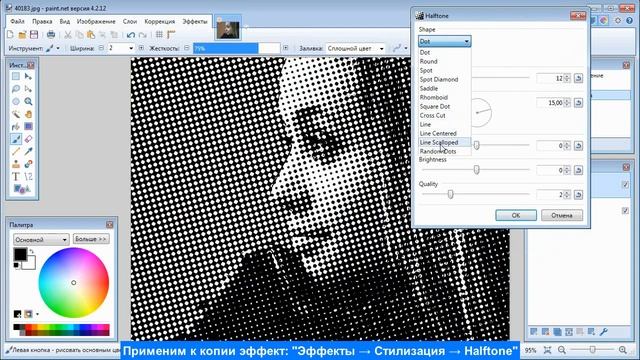Swap primary and secondary colors icon

[x=31, y=251]
